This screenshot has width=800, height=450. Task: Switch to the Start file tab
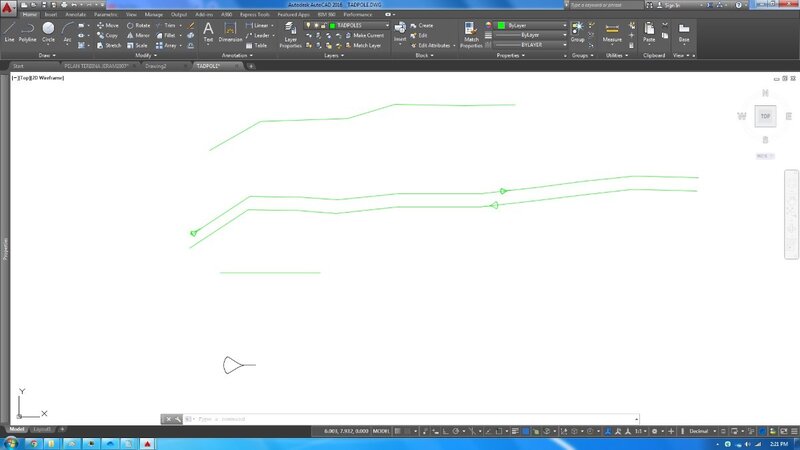[x=18, y=66]
